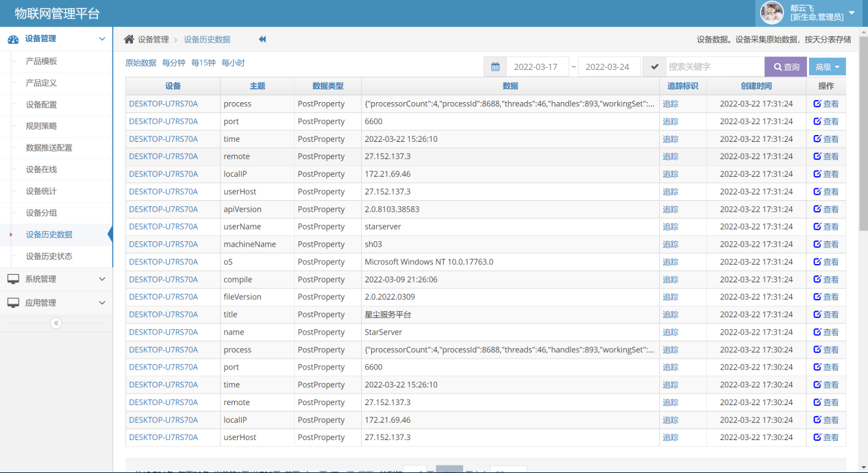The width and height of the screenshot is (868, 473).
Task: Switch to the 原始数据 view
Action: pos(140,63)
